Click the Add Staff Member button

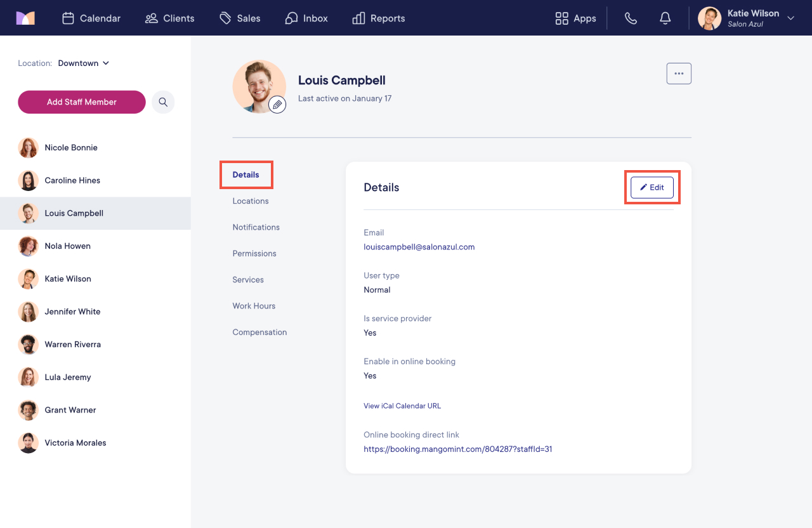[82, 102]
